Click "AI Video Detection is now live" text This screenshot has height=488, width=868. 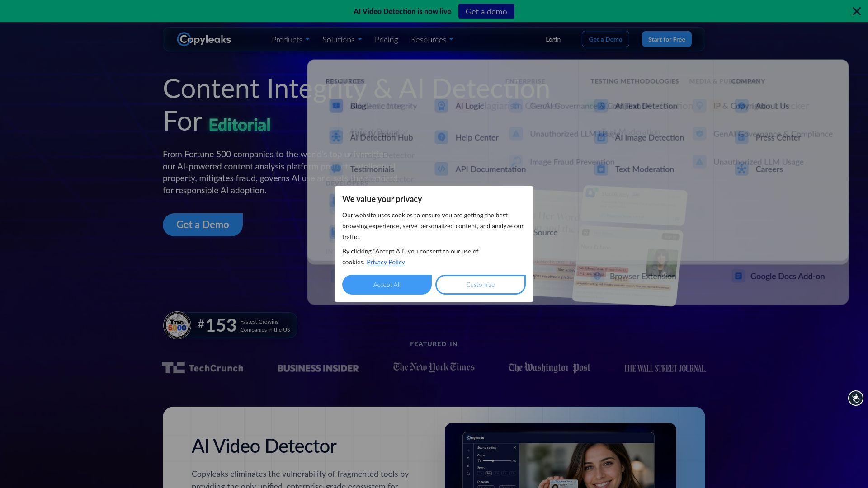(x=402, y=11)
